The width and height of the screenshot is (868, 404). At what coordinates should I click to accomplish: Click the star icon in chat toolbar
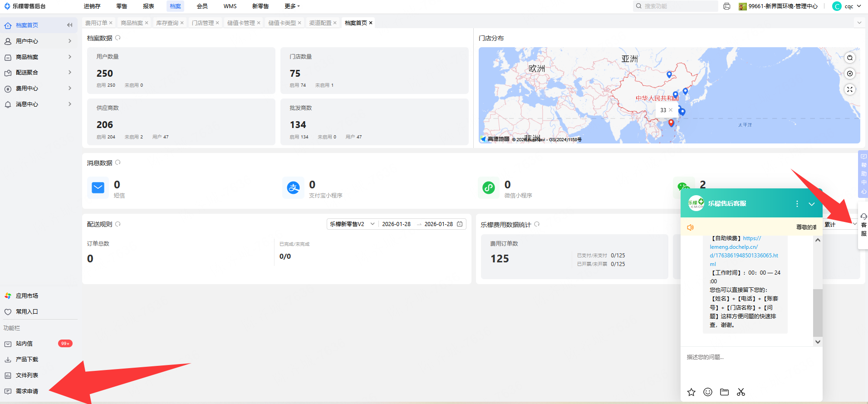coord(691,392)
